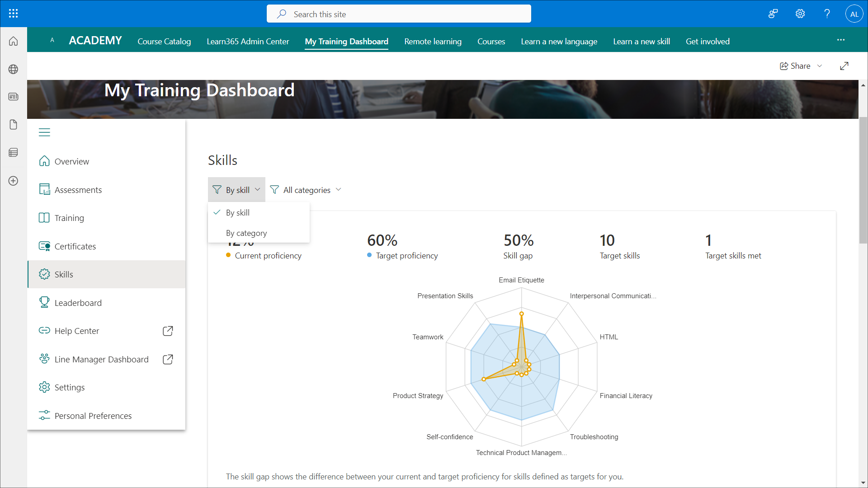This screenshot has height=488, width=868.
Task: Open Line Manager Dashboard link
Action: pyautogui.click(x=101, y=359)
